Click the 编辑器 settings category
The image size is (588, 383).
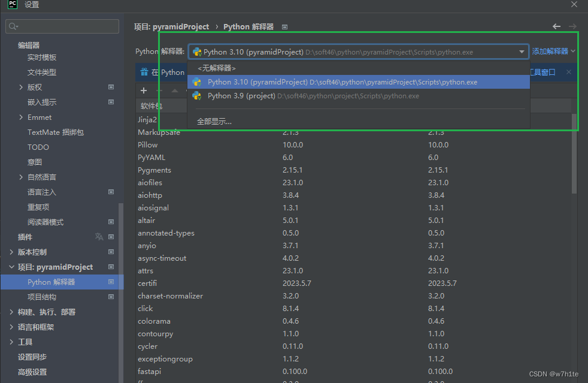click(x=29, y=45)
